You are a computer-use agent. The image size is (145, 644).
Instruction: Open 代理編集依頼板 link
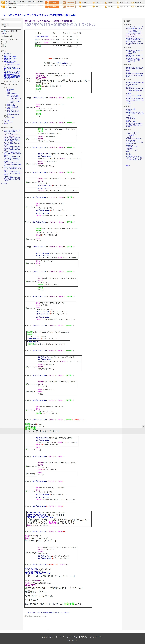click(x=11, y=105)
